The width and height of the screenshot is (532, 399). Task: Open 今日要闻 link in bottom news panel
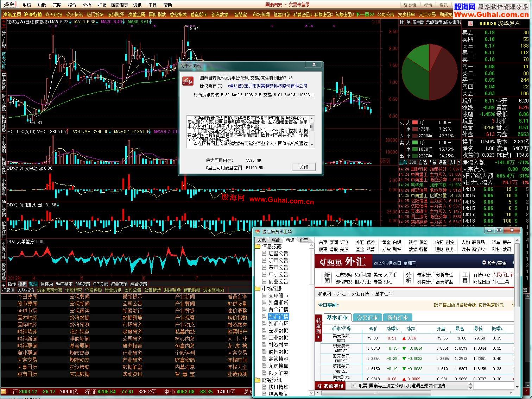27,297
